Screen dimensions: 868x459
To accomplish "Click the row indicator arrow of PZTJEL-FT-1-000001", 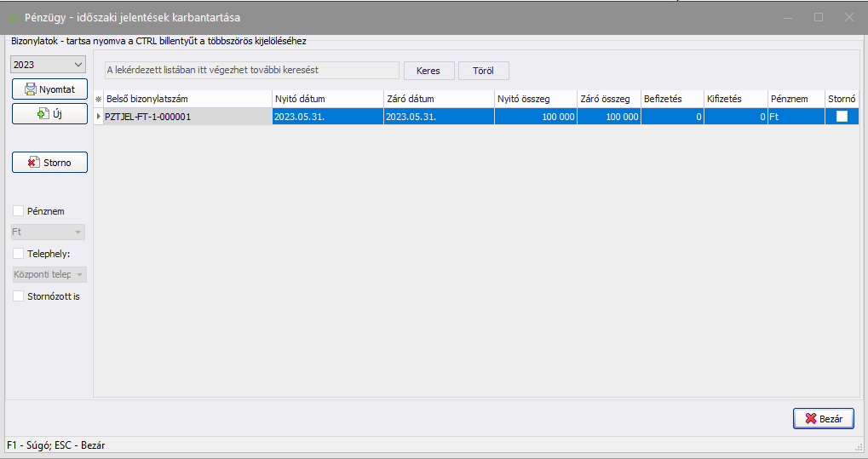I will point(98,117).
